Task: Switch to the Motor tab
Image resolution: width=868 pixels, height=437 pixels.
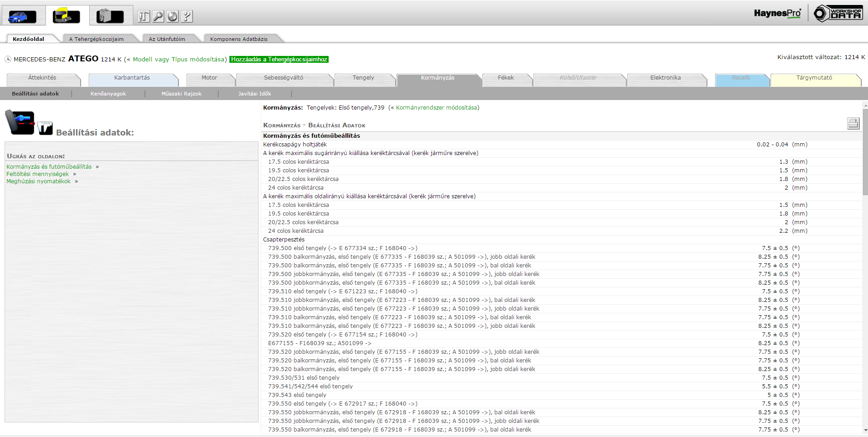Action: pos(209,78)
